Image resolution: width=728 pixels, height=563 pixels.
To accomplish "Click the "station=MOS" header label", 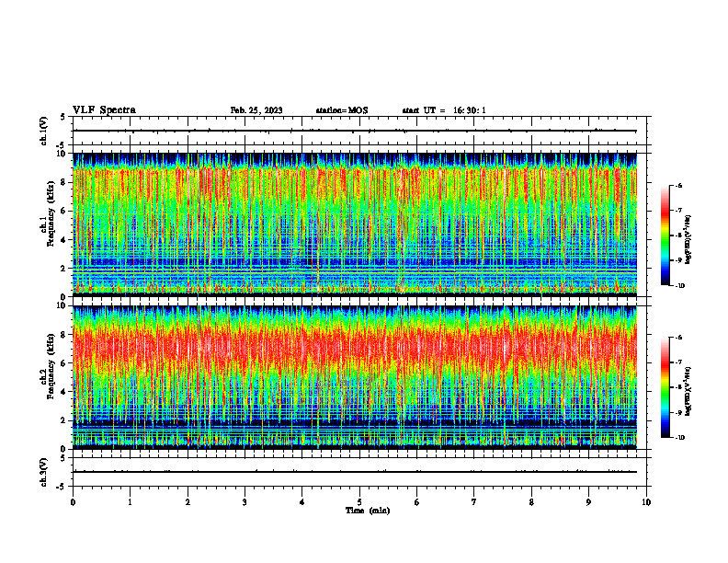I will pyautogui.click(x=342, y=110).
